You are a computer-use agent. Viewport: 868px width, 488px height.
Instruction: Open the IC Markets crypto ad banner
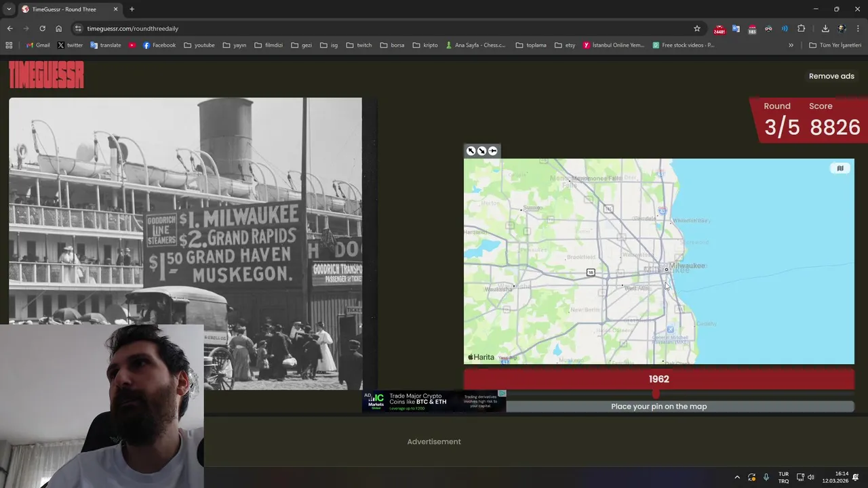pyautogui.click(x=434, y=401)
